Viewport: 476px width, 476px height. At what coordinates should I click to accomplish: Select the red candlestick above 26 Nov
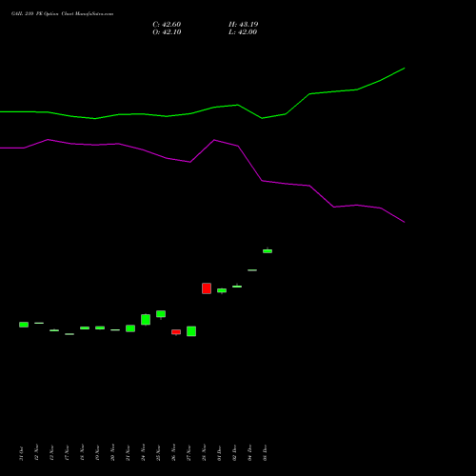[176, 332]
